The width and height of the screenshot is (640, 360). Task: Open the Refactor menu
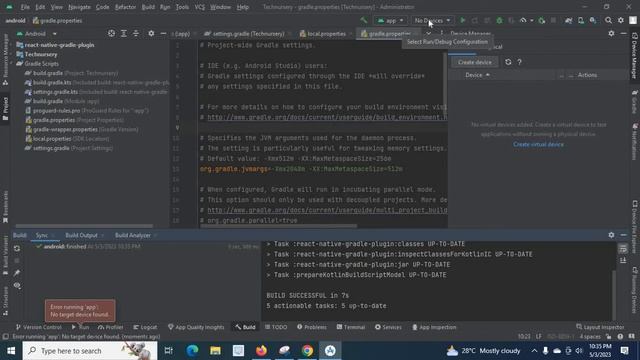click(125, 7)
